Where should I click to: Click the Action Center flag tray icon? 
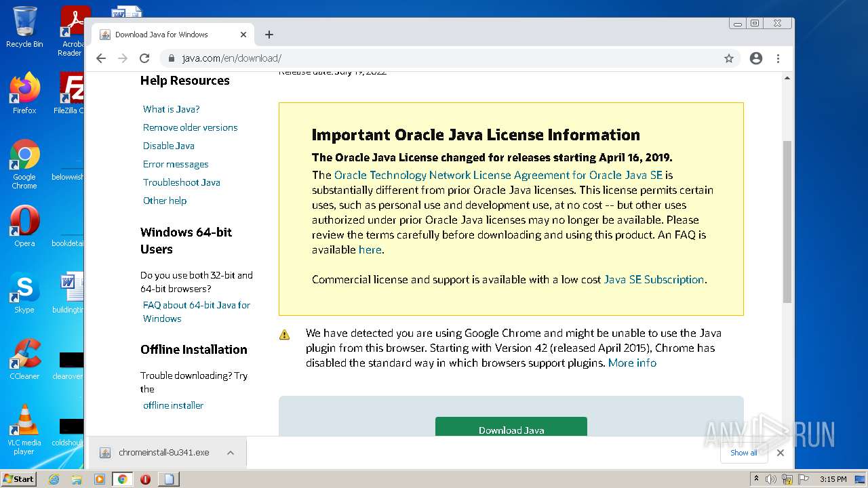(803, 479)
